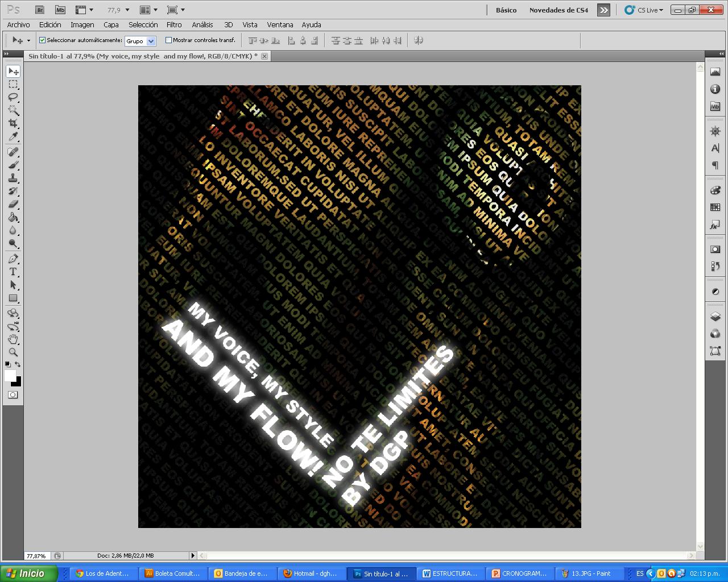The image size is (728, 582).
Task: Open the Info panel icon
Action: pyautogui.click(x=715, y=89)
